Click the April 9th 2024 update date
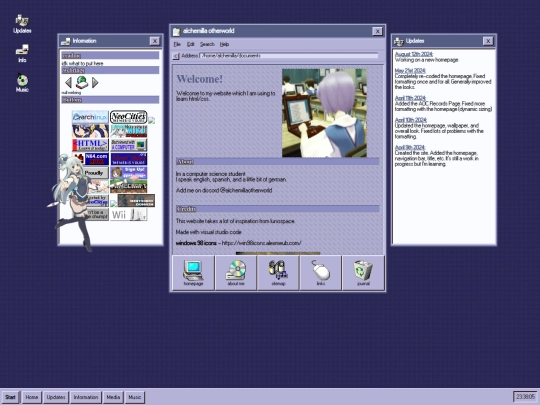The height and width of the screenshot is (405, 540). click(410, 147)
